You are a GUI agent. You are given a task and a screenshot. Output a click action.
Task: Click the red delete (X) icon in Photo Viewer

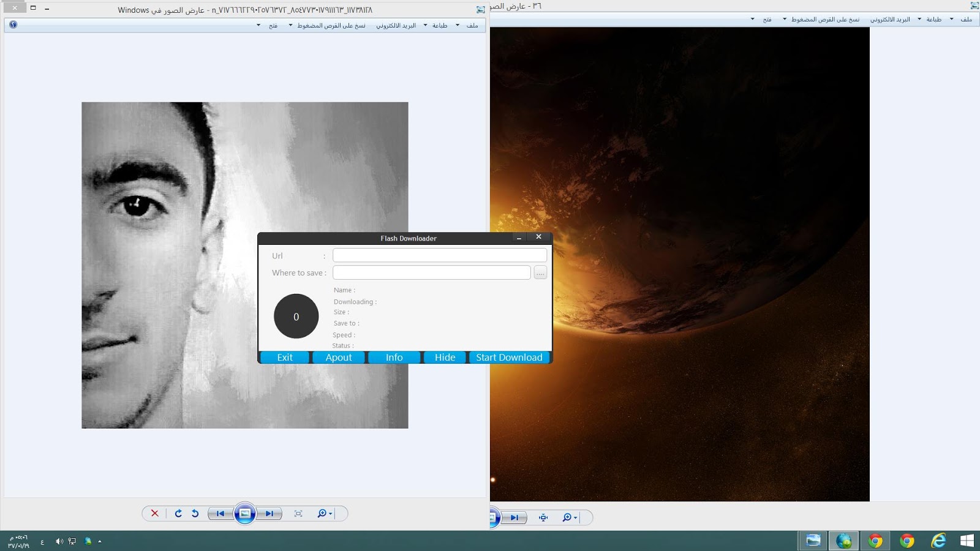coord(154,514)
